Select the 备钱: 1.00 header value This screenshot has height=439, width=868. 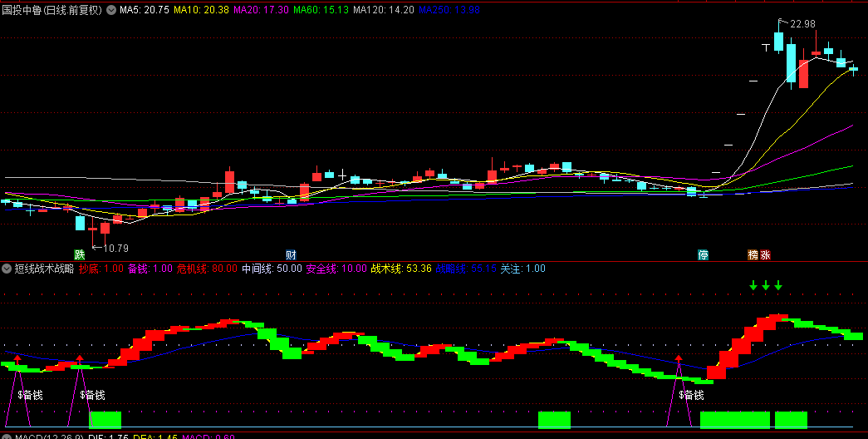tap(150, 269)
